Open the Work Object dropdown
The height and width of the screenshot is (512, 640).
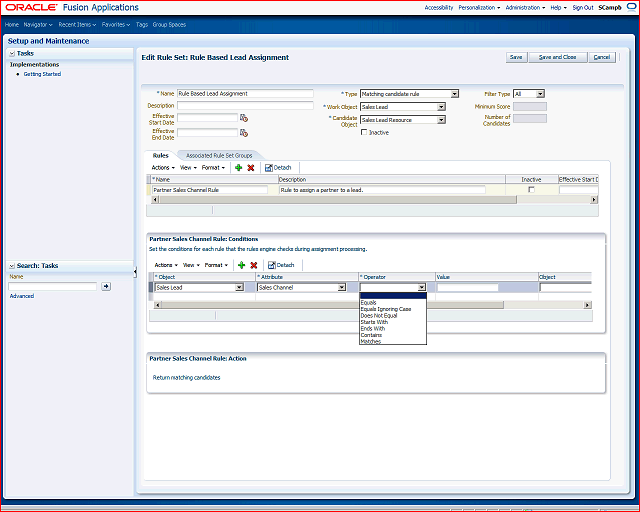tap(441, 107)
